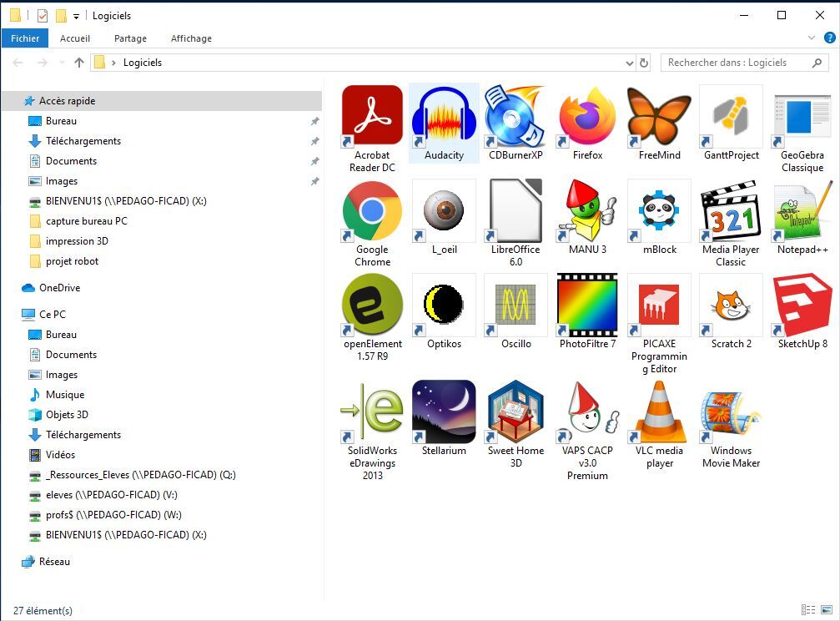The height and width of the screenshot is (621, 840).
Task: Click Logiciels in the address bar
Action: pyautogui.click(x=143, y=63)
